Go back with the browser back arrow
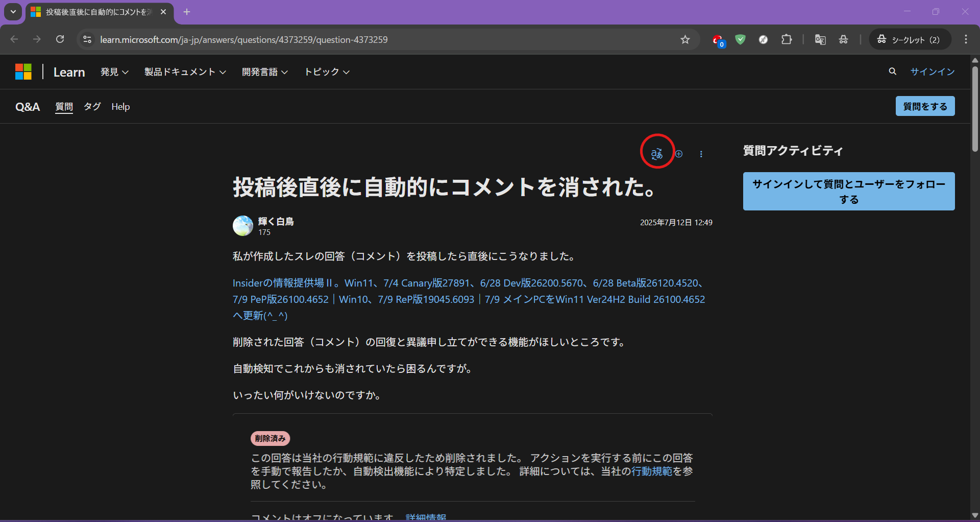Screen dimensions: 980x522 click(14, 39)
